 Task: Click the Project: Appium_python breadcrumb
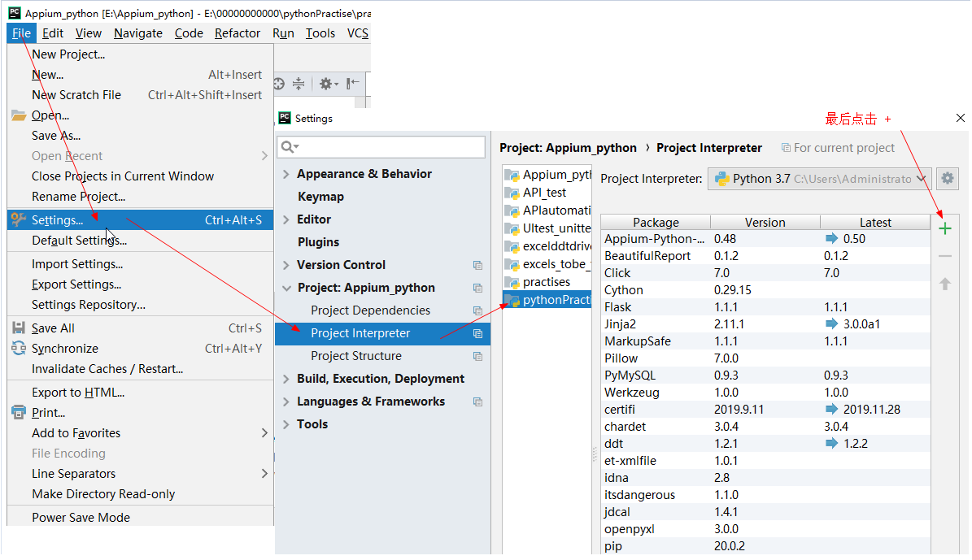click(x=568, y=147)
